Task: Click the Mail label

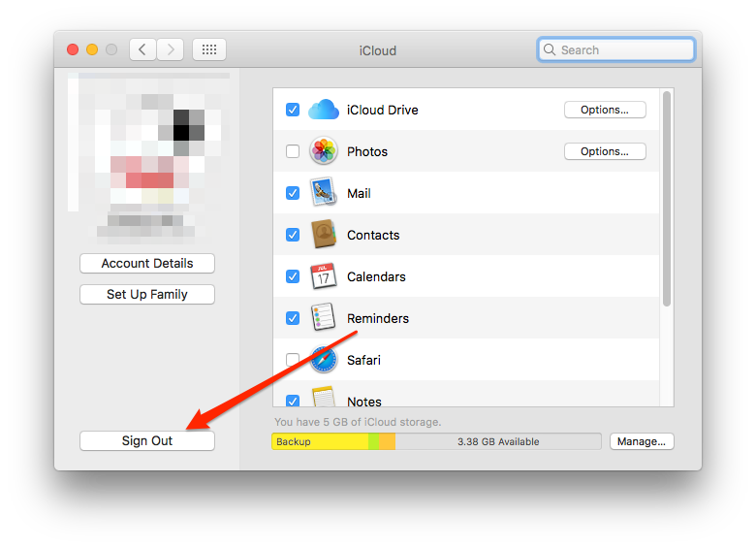Action: pos(359,193)
